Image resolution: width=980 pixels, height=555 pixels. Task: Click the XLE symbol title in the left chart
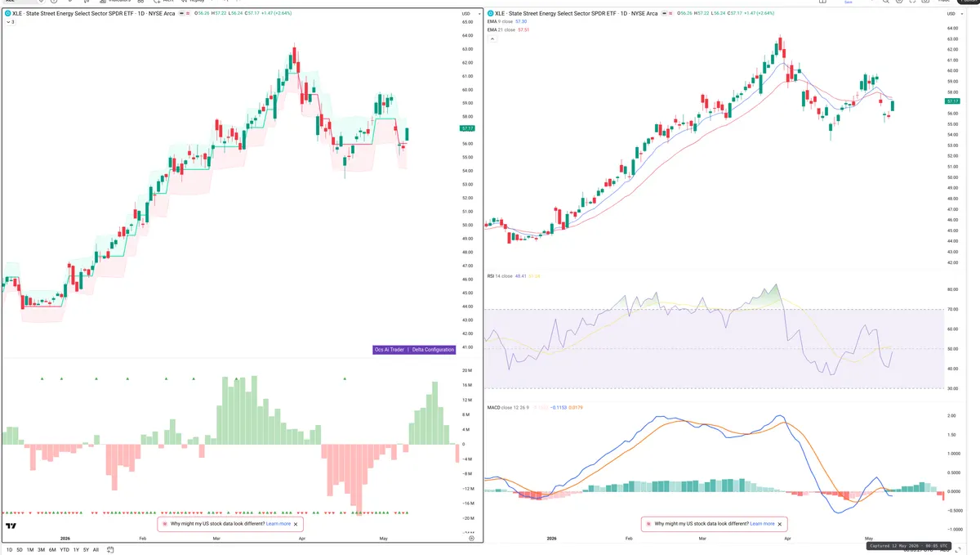(92, 14)
